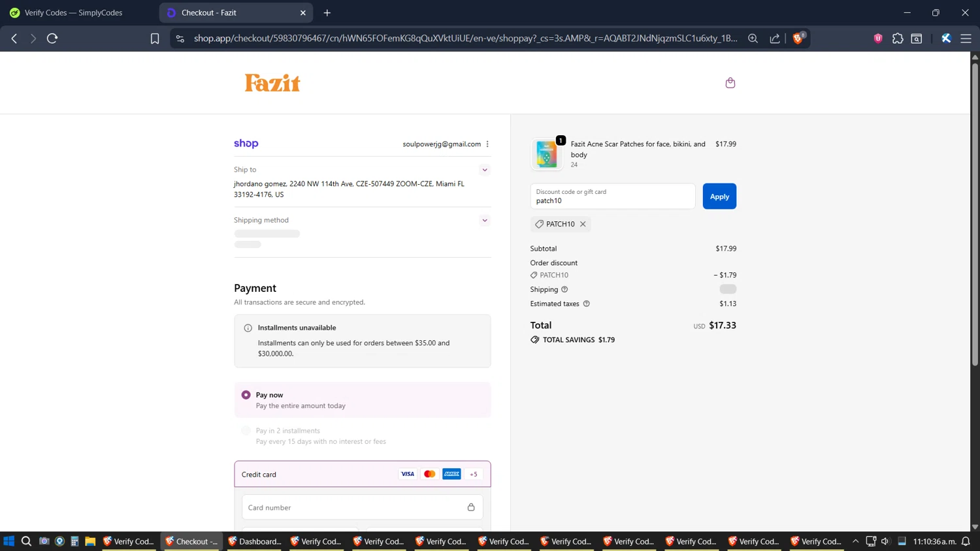The image size is (980, 551).
Task: Switch to Verify Codes — SimplyCodes tab
Action: (73, 12)
